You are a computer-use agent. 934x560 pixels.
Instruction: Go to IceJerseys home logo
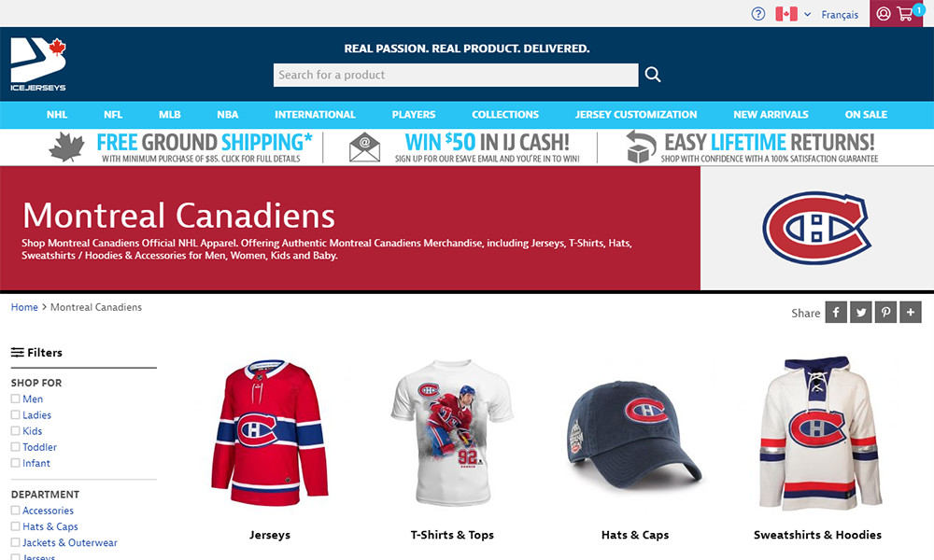click(x=39, y=64)
